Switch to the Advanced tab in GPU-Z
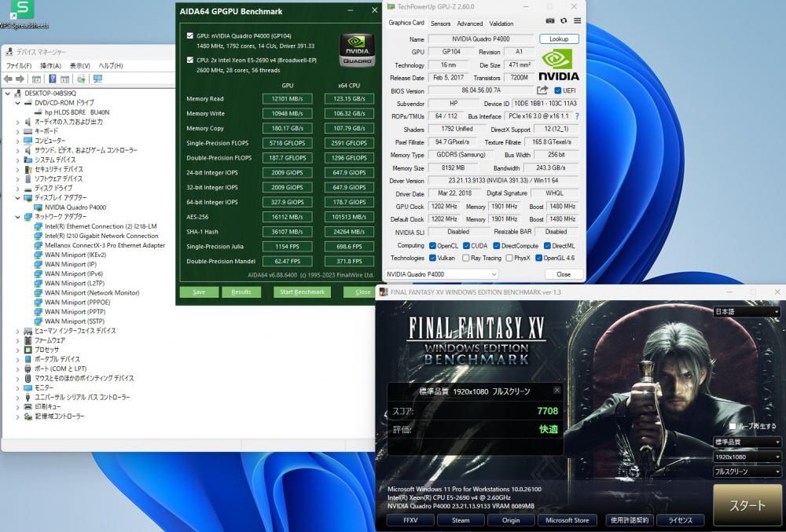Viewport: 786px width, 532px height. click(x=470, y=24)
